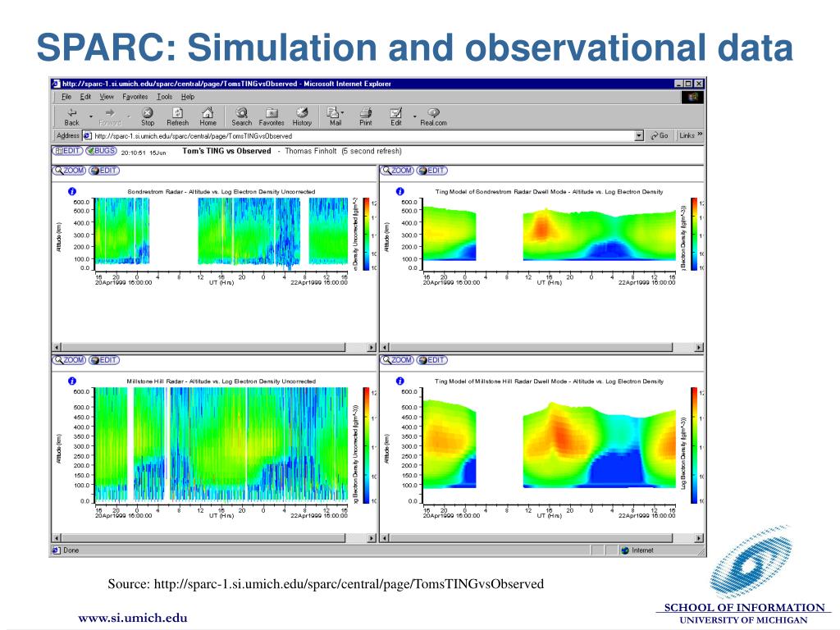Image resolution: width=840 pixels, height=630 pixels.
Task: Click info icon on Millstone Hill Radar plot
Action: (72, 381)
